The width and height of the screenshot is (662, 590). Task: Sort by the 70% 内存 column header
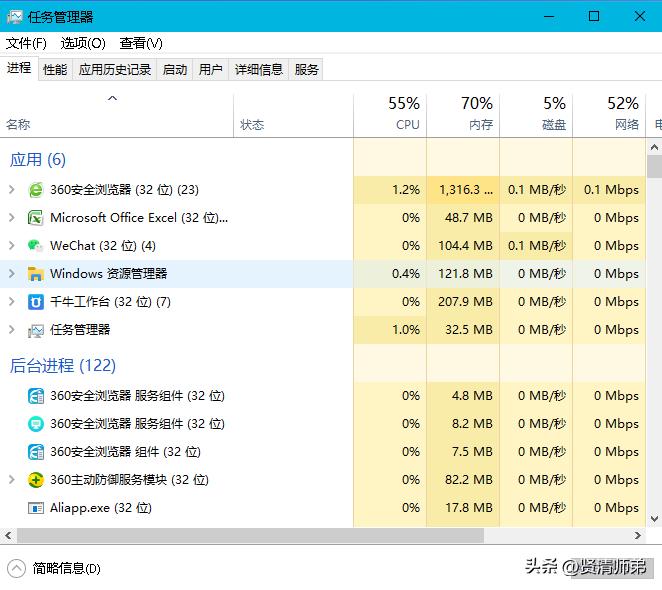click(x=463, y=115)
